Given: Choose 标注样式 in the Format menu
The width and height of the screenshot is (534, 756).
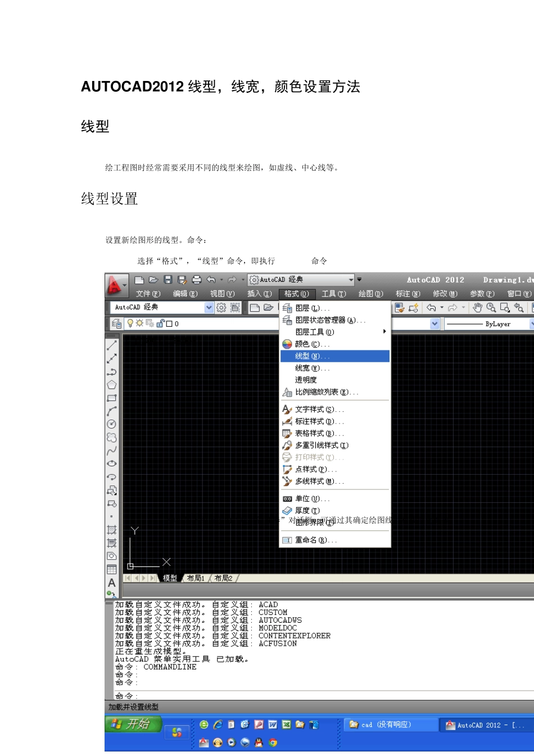Looking at the screenshot, I should (335, 421).
